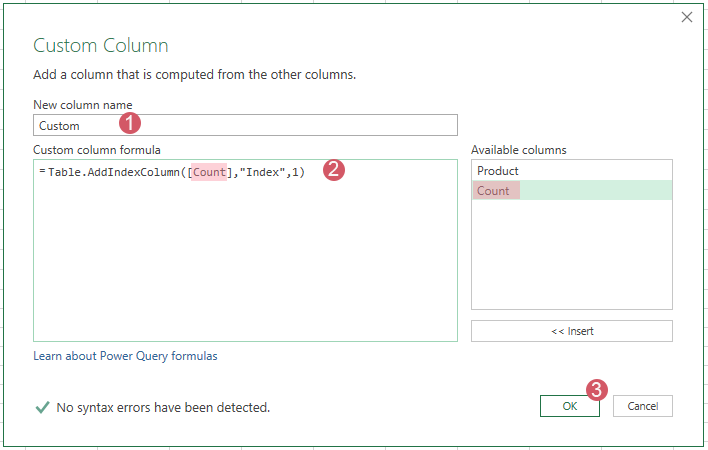The image size is (708, 450).
Task: Click the No syntax errors status message
Action: [163, 408]
